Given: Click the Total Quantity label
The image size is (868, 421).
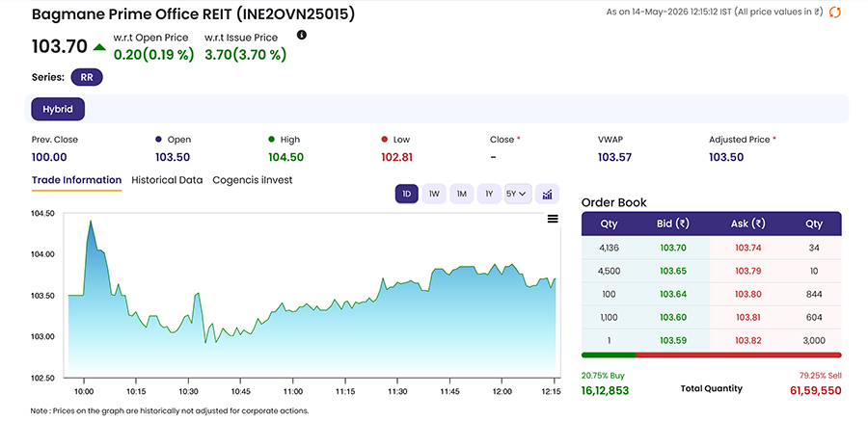Looking at the screenshot, I should pos(712,388).
